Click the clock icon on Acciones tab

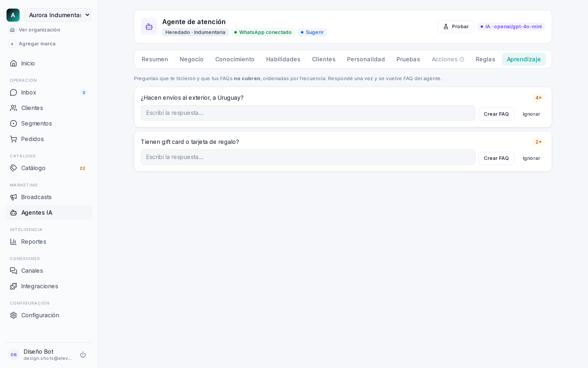[462, 59]
